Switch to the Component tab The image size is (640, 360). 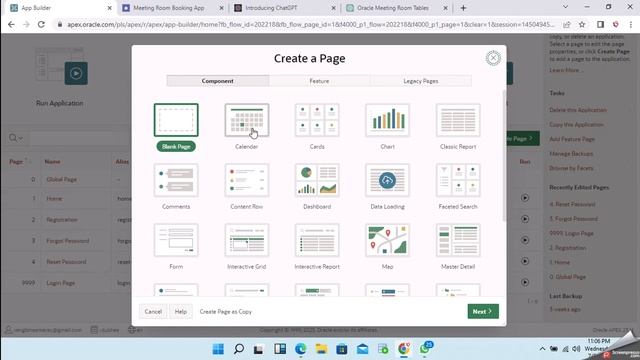pos(218,81)
